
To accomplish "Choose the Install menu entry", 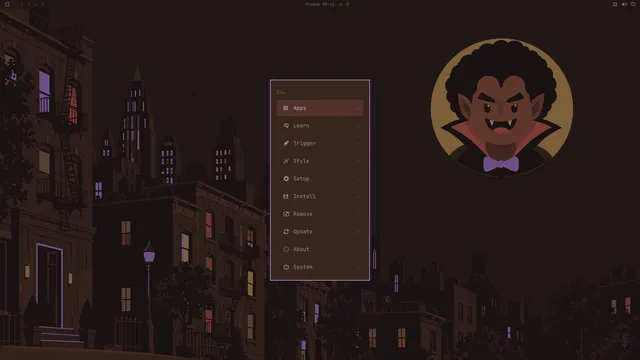I will click(320, 196).
